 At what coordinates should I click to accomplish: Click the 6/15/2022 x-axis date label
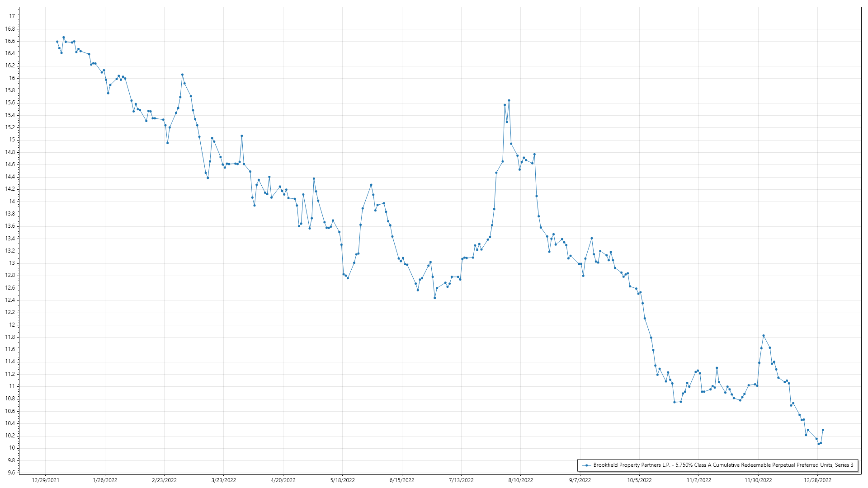pyautogui.click(x=402, y=480)
